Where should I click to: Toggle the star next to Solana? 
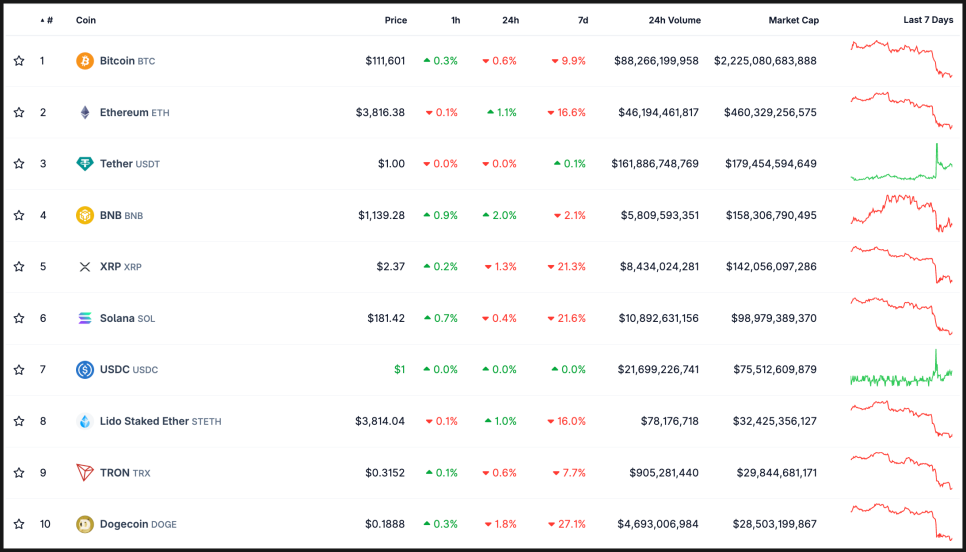pos(19,318)
